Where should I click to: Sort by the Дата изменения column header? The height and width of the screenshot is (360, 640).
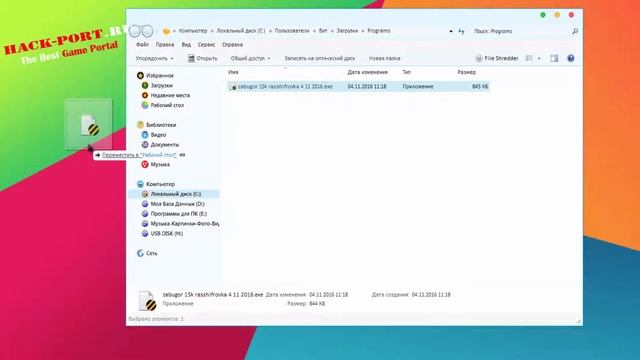click(367, 72)
